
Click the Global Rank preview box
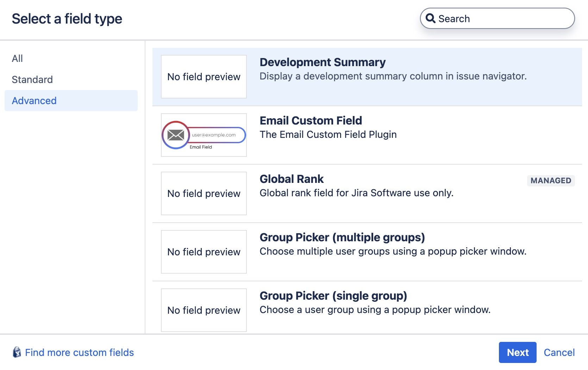click(204, 193)
